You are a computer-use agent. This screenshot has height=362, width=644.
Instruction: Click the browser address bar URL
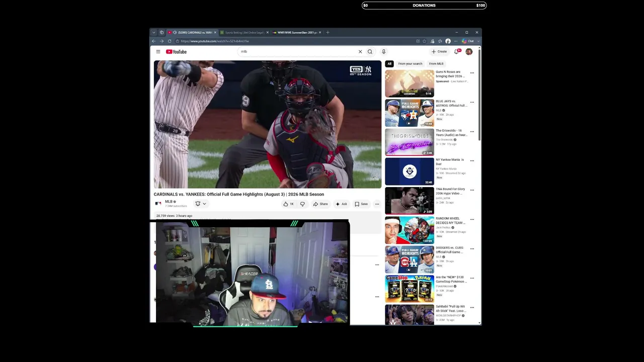coord(215,41)
